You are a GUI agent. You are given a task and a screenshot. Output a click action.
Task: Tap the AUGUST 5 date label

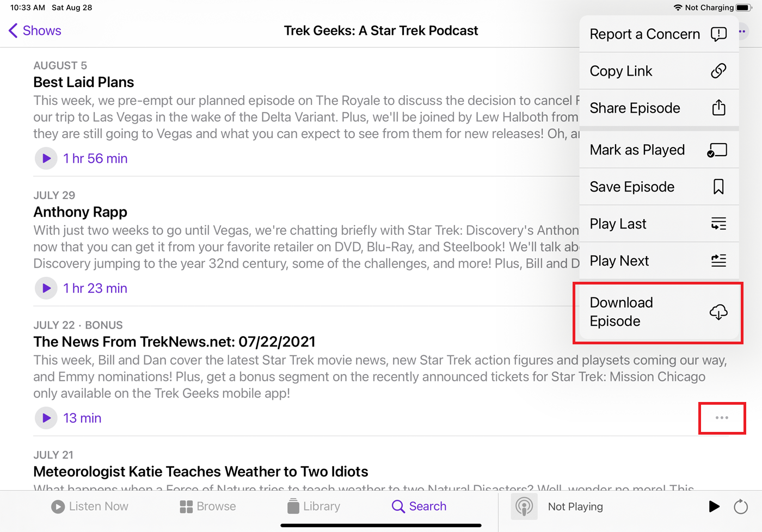pyautogui.click(x=60, y=66)
